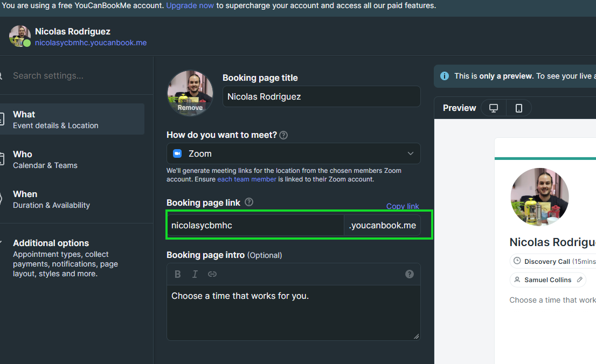Click the Upgrade now link
Viewport: 596px width, 364px height.
[190, 6]
